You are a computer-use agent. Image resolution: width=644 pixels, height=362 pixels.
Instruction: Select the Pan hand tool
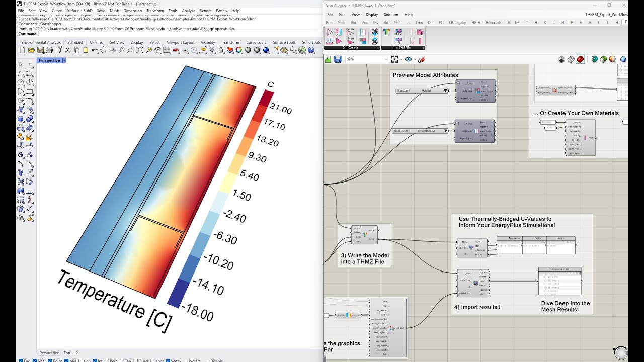pyautogui.click(x=103, y=50)
